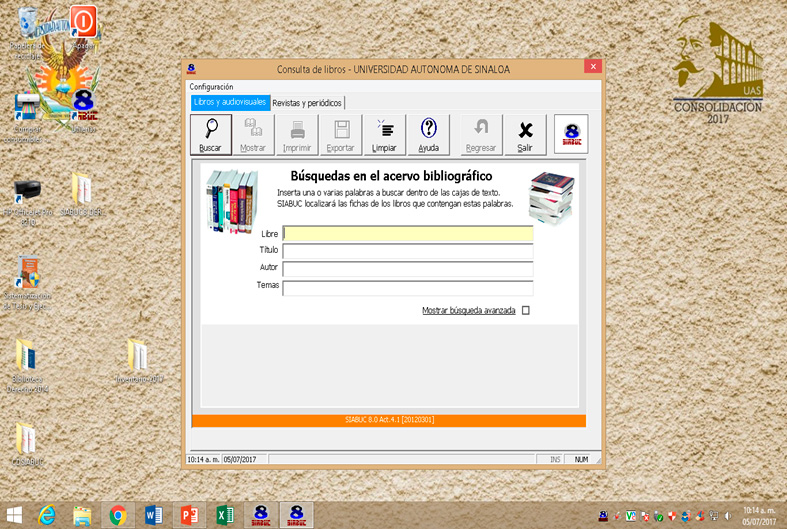The width and height of the screenshot is (787, 529).
Task: Click the volume speaker tray icon
Action: pos(727,516)
